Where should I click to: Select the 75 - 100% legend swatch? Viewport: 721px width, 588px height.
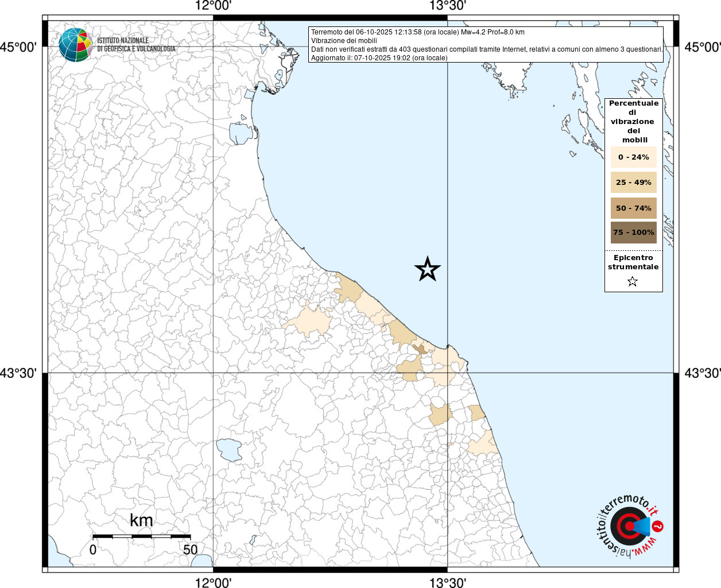pyautogui.click(x=634, y=233)
